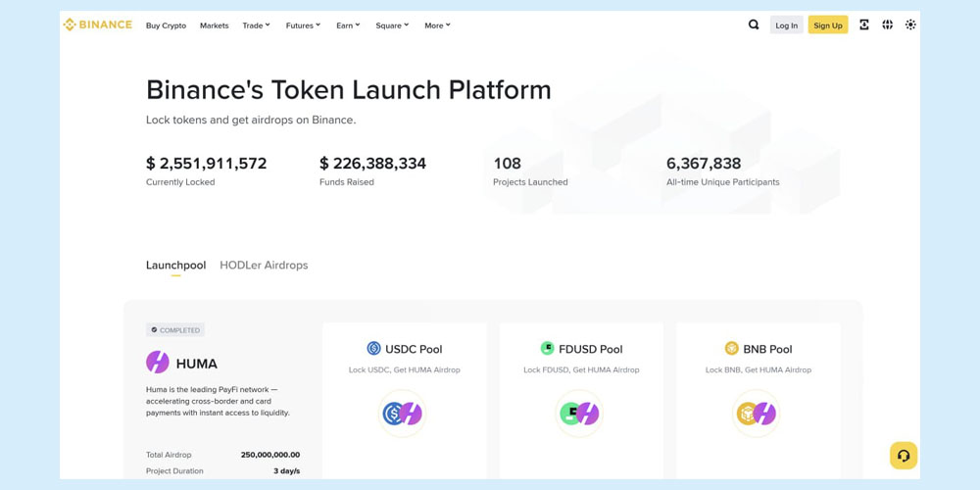
Task: Click the BNB coin icon in the pool title
Action: point(731,348)
